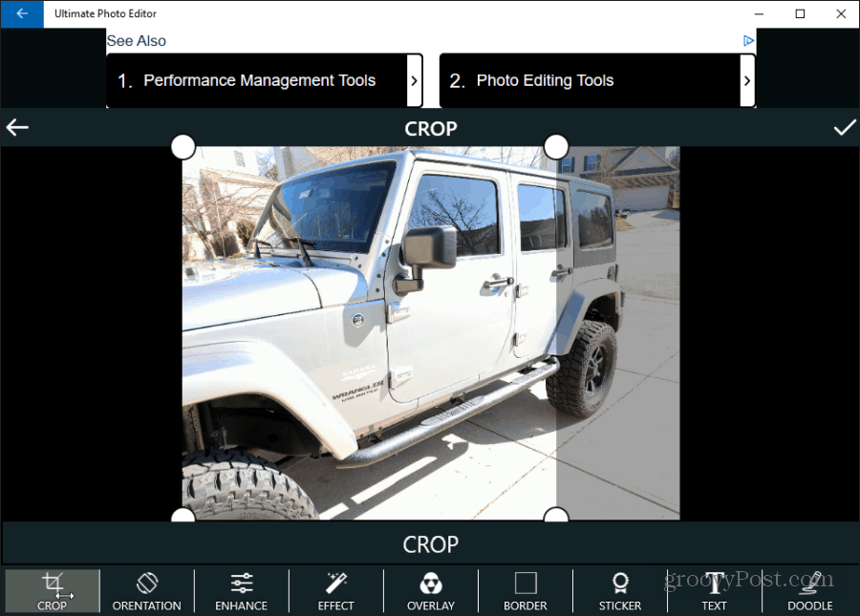
Task: Expand arrow beside Photo Editing Tools
Action: (x=747, y=80)
